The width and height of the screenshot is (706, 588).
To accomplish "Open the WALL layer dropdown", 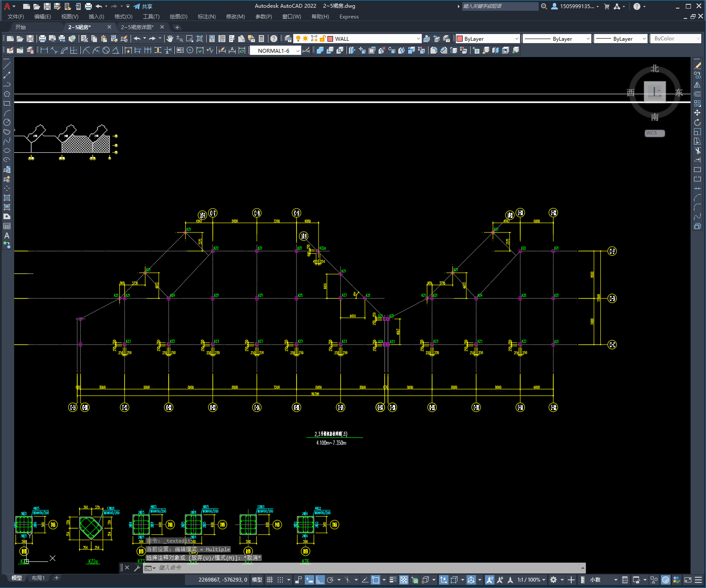I will click(418, 39).
